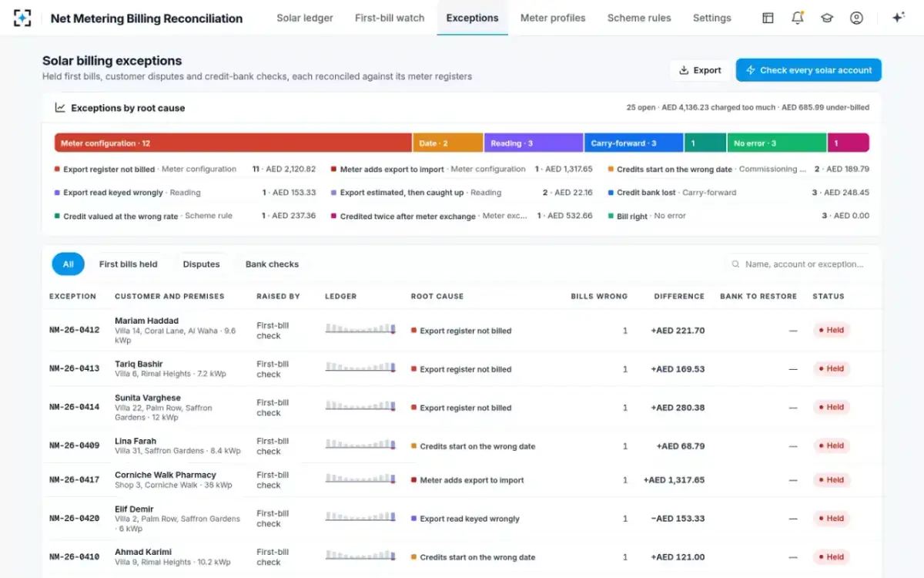Select the All filter chip
This screenshot has height=578, width=924.
[x=69, y=264]
